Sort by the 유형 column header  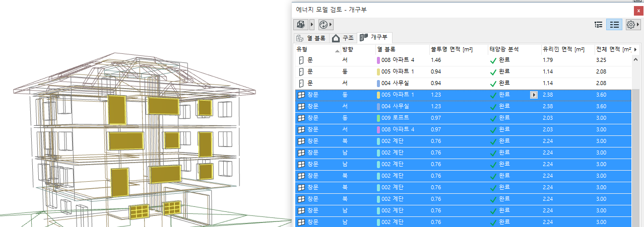click(317, 49)
